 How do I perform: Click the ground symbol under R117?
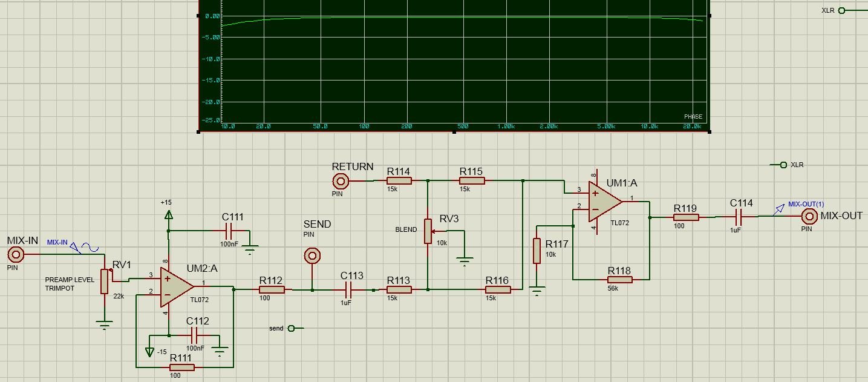point(535,292)
